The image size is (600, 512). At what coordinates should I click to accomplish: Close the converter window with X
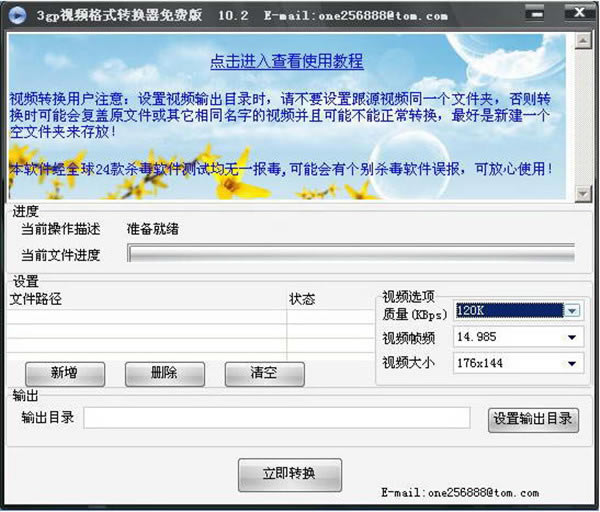click(579, 13)
